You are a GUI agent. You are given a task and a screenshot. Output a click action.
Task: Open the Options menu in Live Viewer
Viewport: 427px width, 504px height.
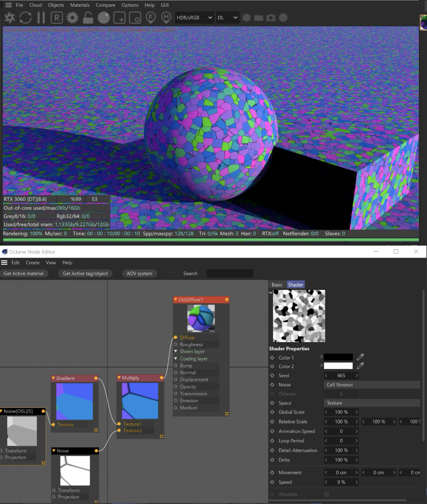coord(130,5)
